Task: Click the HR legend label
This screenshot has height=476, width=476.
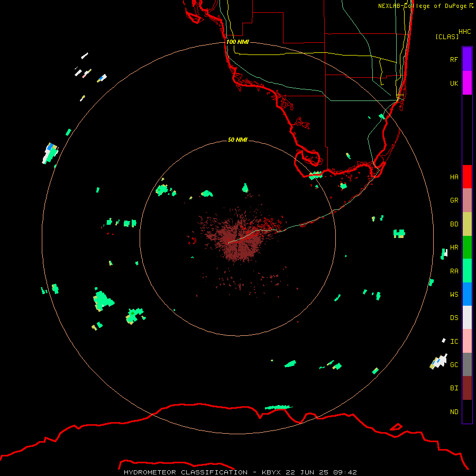Action: click(454, 248)
